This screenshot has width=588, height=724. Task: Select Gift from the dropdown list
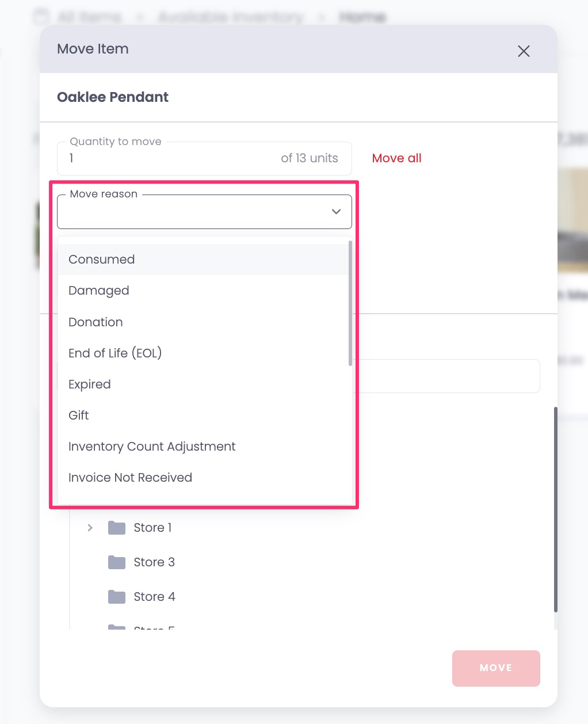(x=204, y=416)
